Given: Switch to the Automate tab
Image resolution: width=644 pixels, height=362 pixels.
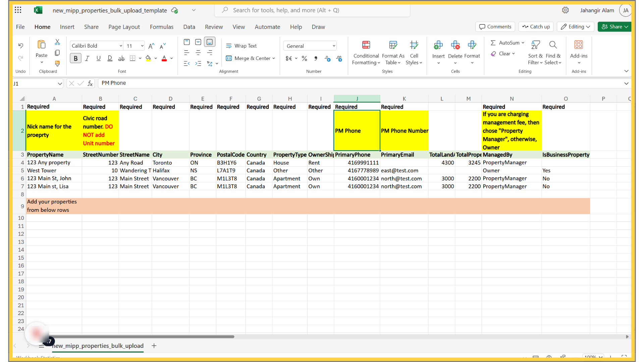Looking at the screenshot, I should [267, 27].
